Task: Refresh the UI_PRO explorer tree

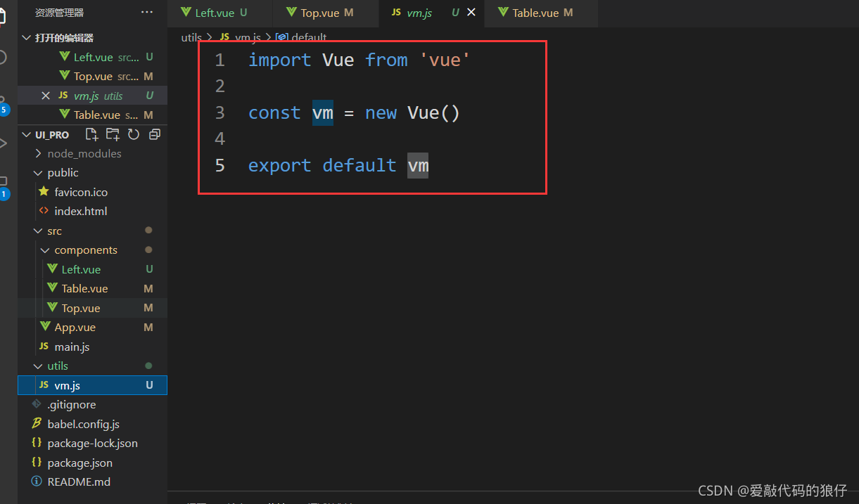Action: point(134,134)
